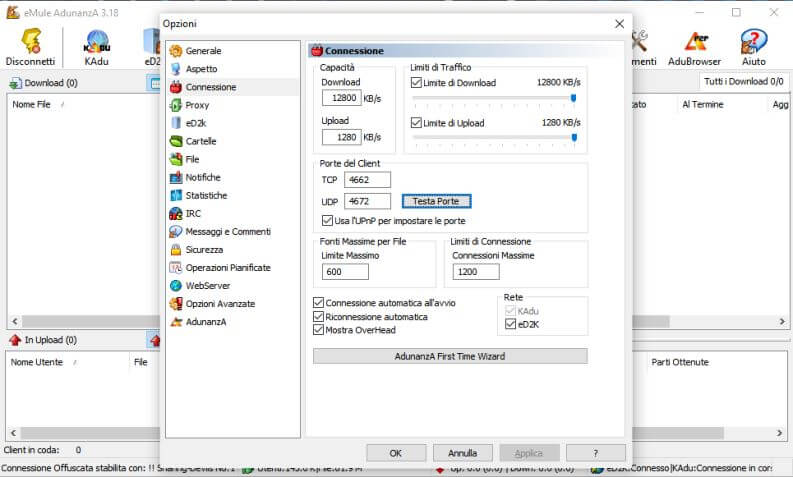Open AduBrowser from the toolbar
Screen dimensions: 793x477
coord(696,41)
